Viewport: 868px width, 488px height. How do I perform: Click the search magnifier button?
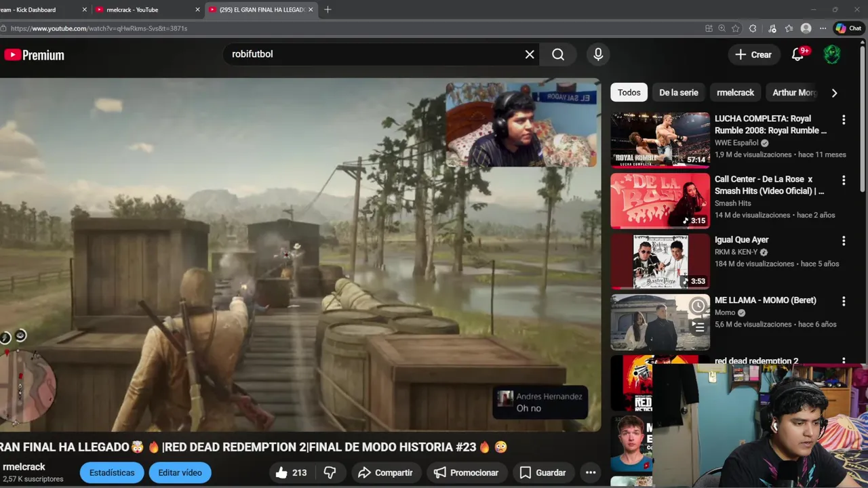pos(558,54)
